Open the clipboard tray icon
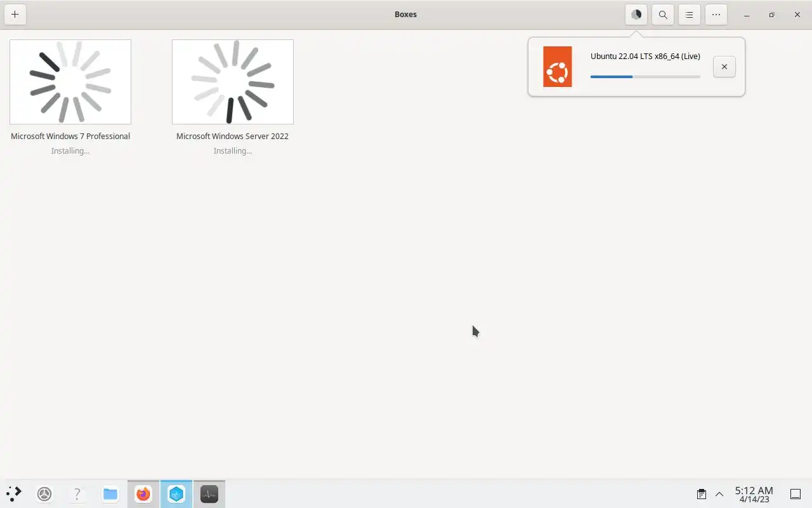 tap(702, 494)
